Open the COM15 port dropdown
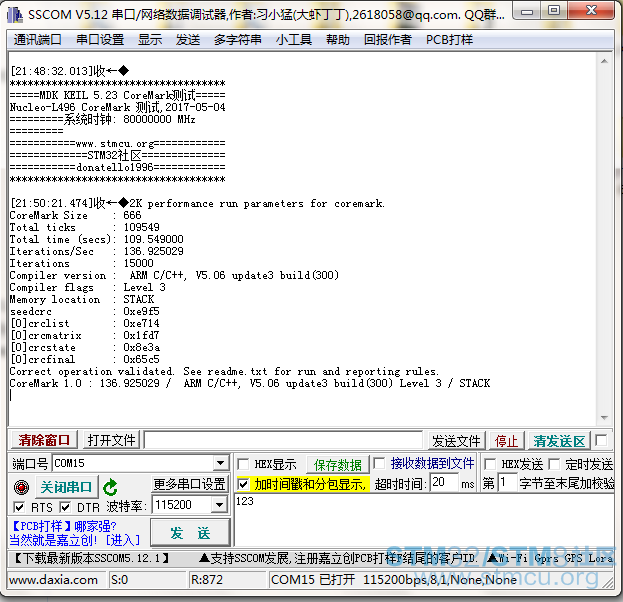The width and height of the screenshot is (623, 602). click(x=220, y=463)
